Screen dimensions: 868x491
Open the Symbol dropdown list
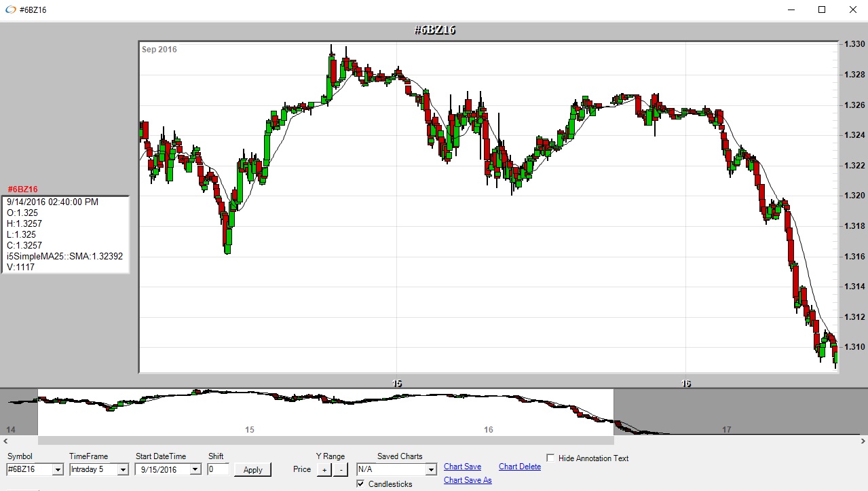coord(57,470)
